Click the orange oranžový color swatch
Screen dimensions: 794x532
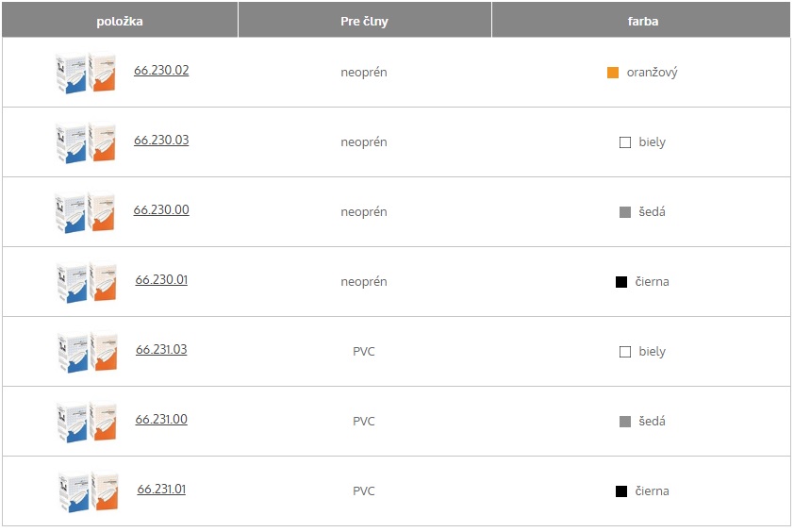(613, 73)
